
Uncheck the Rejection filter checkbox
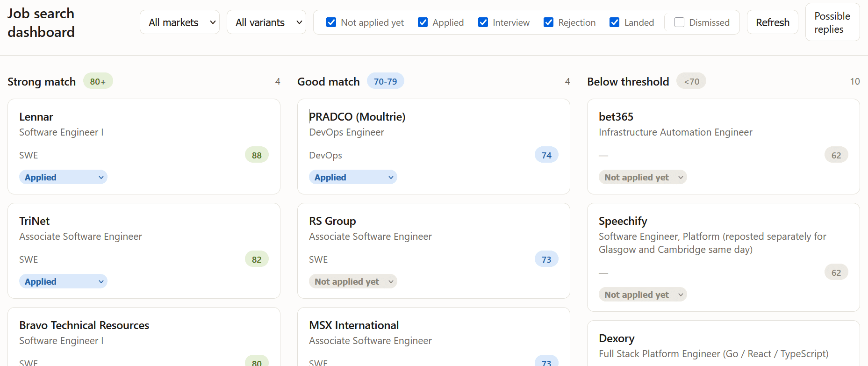point(548,22)
